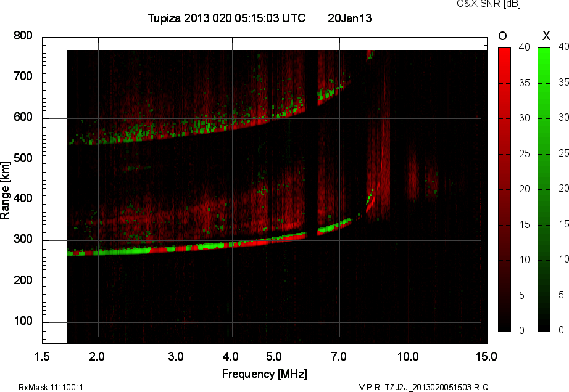
Task: Click the 10 dB tick on the O colorbar
Action: click(525, 259)
